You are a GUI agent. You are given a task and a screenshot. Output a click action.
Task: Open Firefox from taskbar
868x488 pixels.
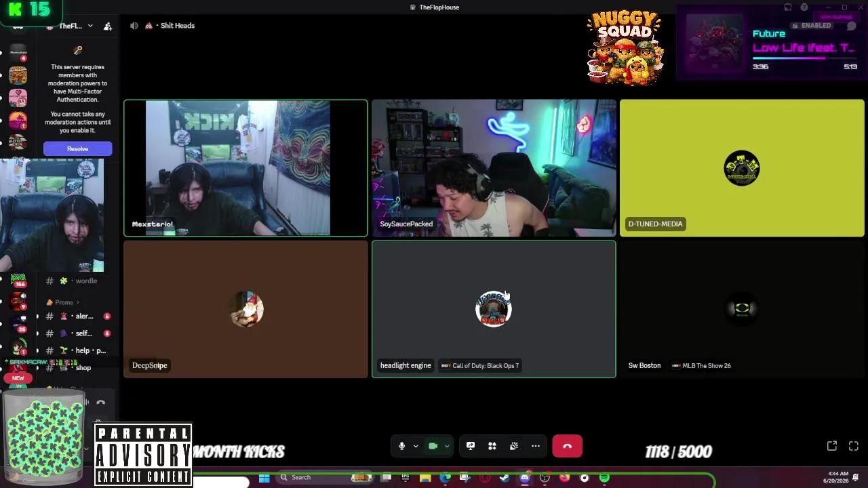(564, 478)
